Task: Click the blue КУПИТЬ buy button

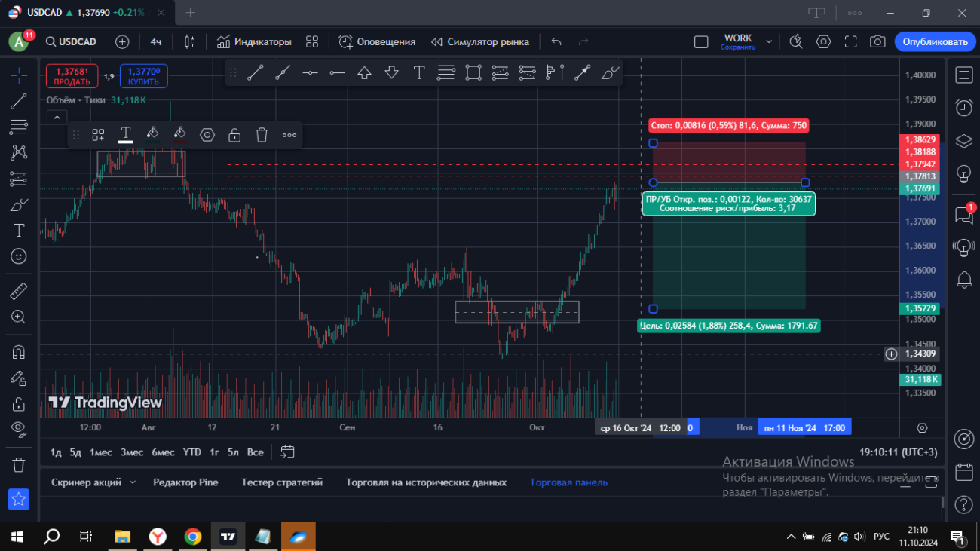Action: [143, 76]
